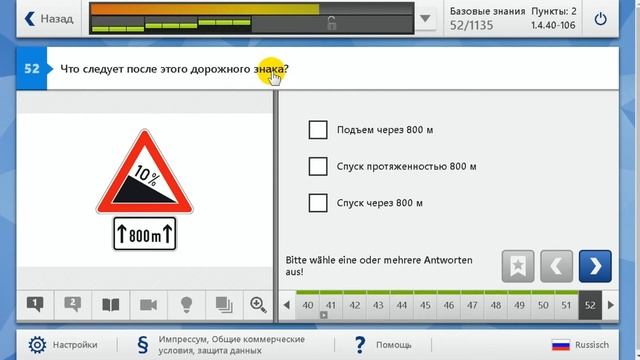Go to previous question arrow button
Screen dimensions: 640x360
[556, 266]
